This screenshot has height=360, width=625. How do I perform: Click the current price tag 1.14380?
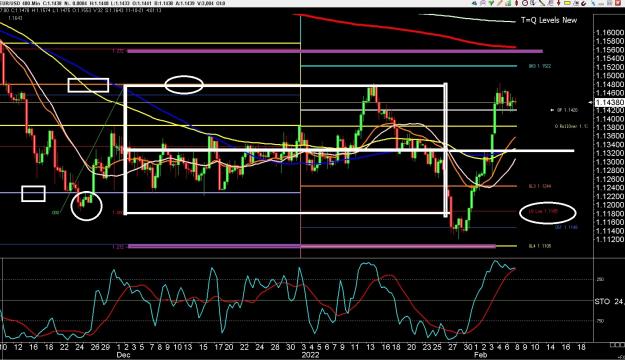pos(609,102)
